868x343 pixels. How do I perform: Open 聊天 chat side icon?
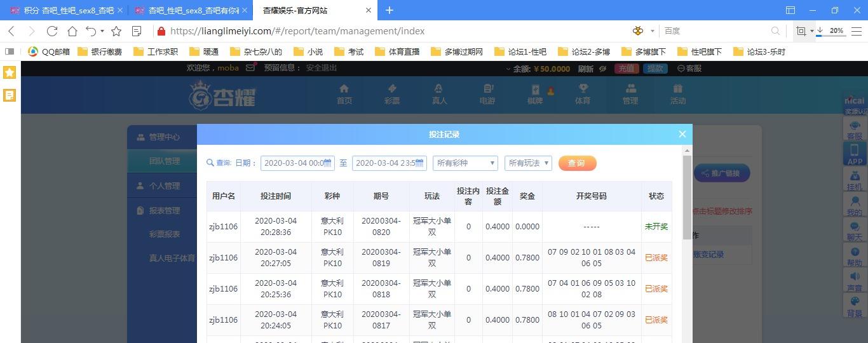click(855, 231)
